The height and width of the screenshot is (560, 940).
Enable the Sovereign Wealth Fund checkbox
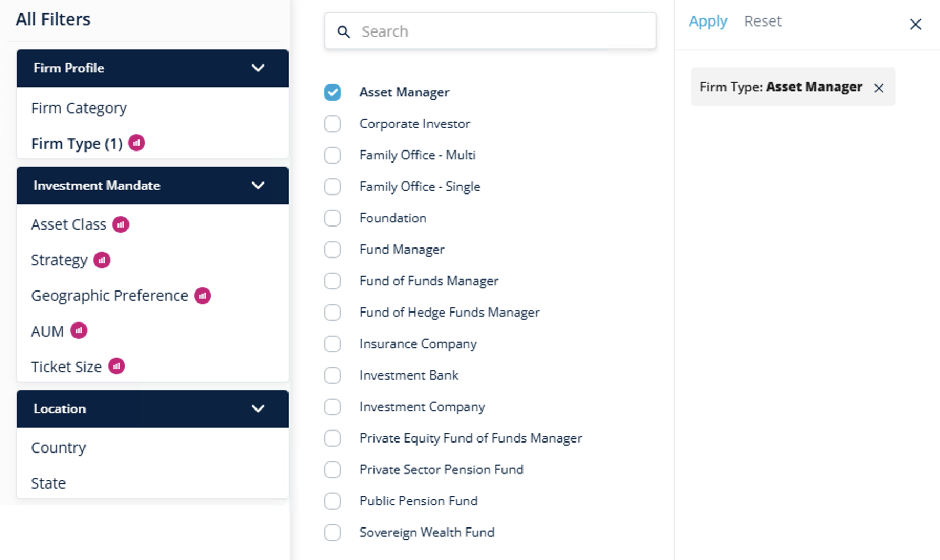coord(333,532)
